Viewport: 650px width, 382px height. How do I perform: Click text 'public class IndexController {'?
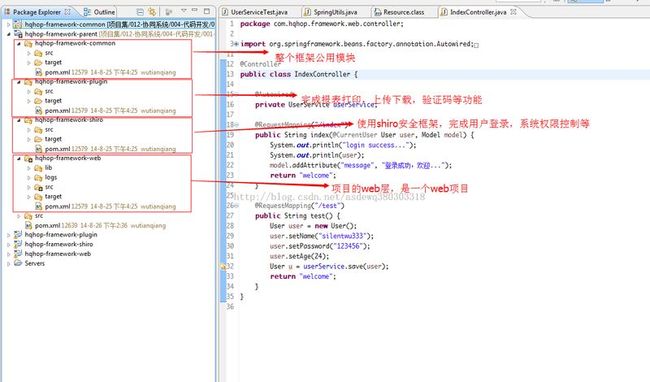[298, 74]
